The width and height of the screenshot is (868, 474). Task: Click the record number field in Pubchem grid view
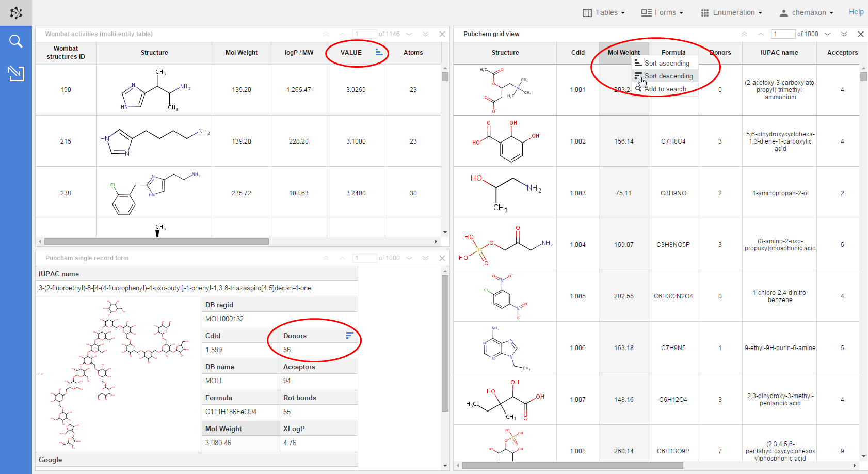click(783, 34)
